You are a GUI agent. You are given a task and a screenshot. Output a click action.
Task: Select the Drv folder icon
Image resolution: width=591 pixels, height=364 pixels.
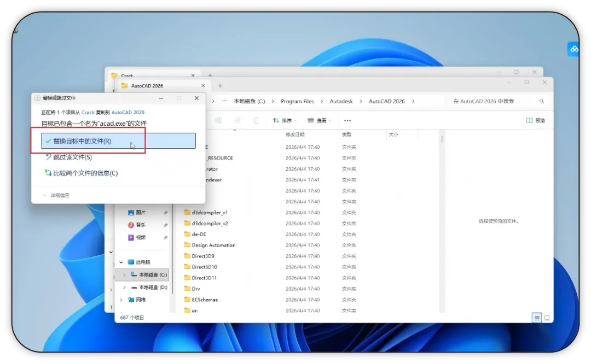click(187, 289)
